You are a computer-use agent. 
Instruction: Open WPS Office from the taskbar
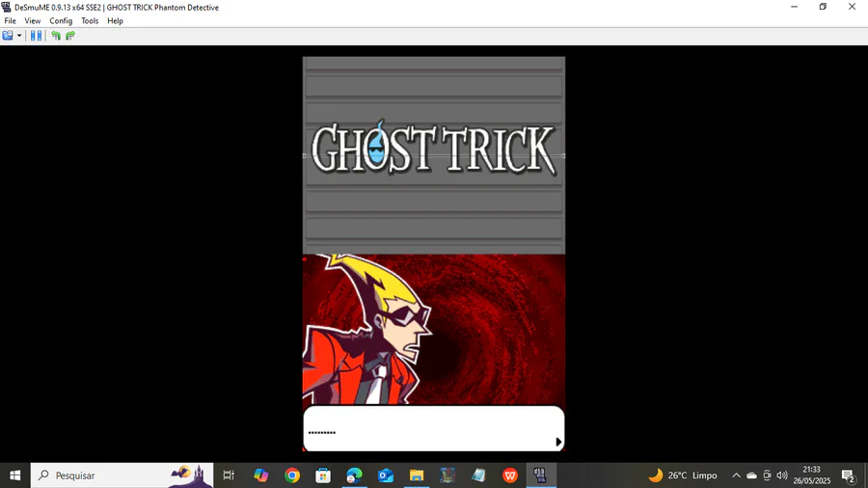(510, 475)
